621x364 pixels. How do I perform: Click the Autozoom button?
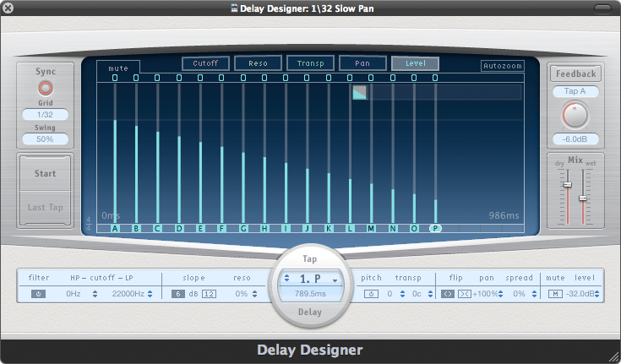coord(502,66)
